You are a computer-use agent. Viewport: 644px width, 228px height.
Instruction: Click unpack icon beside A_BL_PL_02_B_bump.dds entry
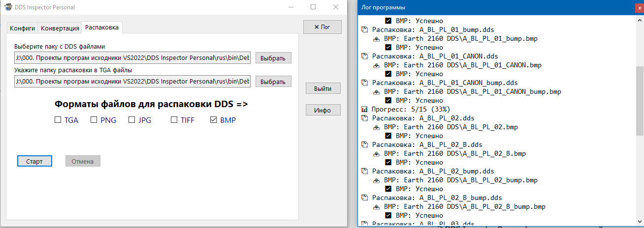pos(364,198)
